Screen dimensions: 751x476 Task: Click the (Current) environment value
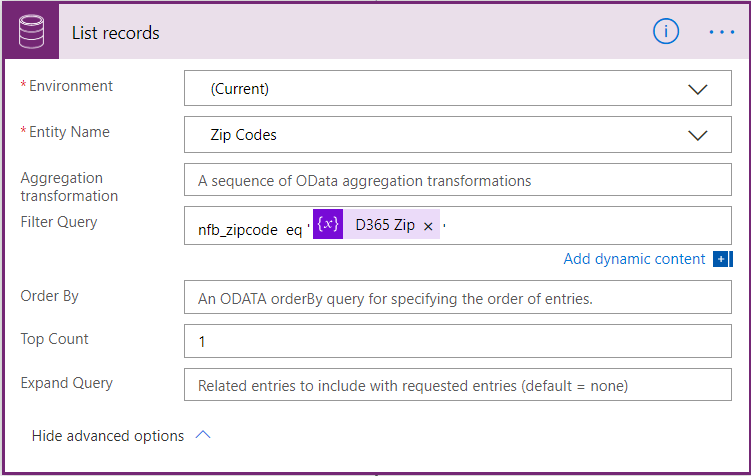pos(240,89)
